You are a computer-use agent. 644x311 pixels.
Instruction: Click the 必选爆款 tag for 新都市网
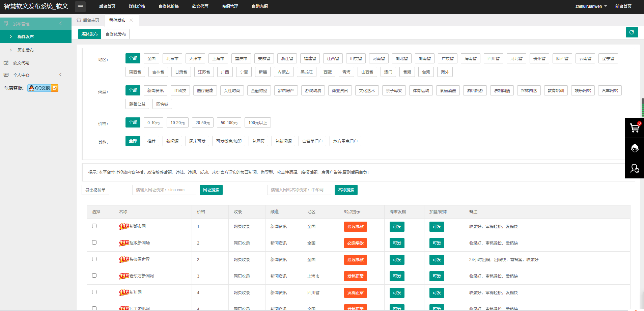click(x=356, y=227)
